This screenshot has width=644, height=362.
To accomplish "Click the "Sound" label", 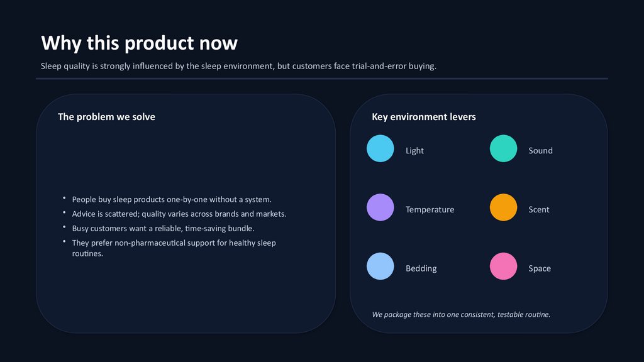I will point(540,151).
